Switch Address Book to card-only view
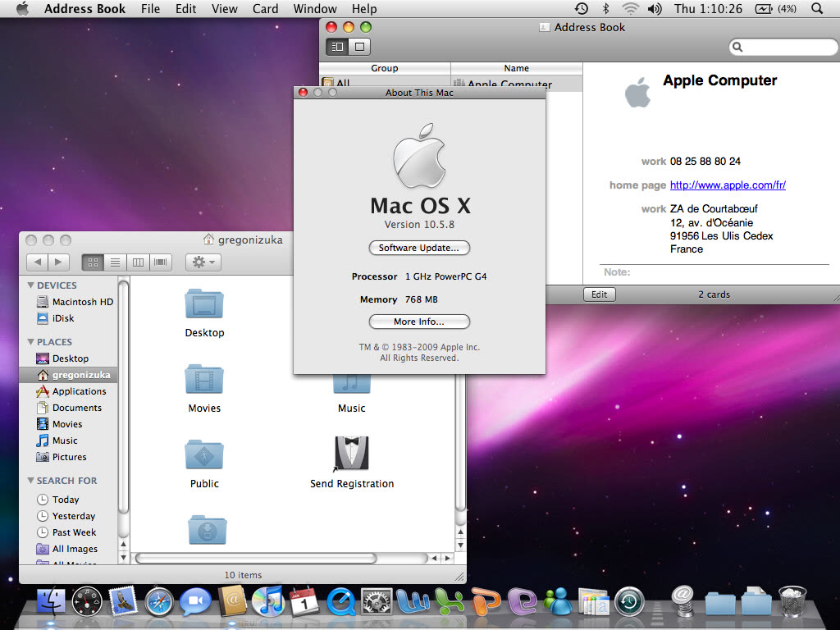 point(359,47)
